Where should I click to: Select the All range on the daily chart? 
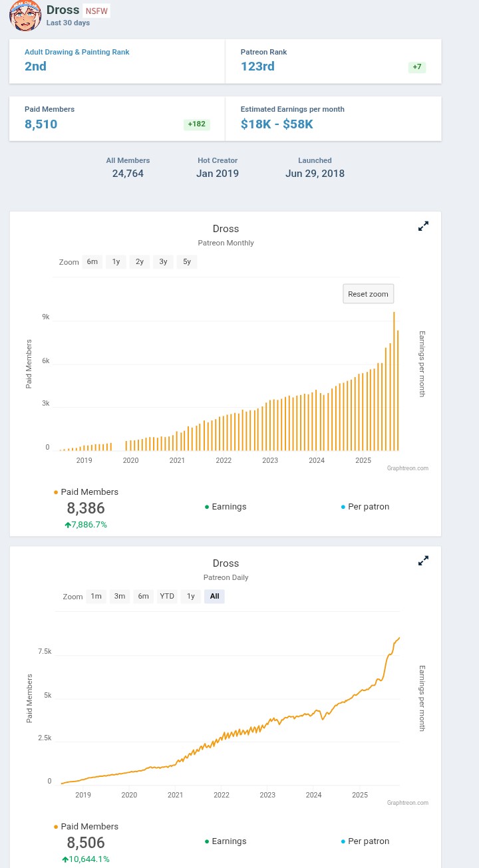click(214, 597)
